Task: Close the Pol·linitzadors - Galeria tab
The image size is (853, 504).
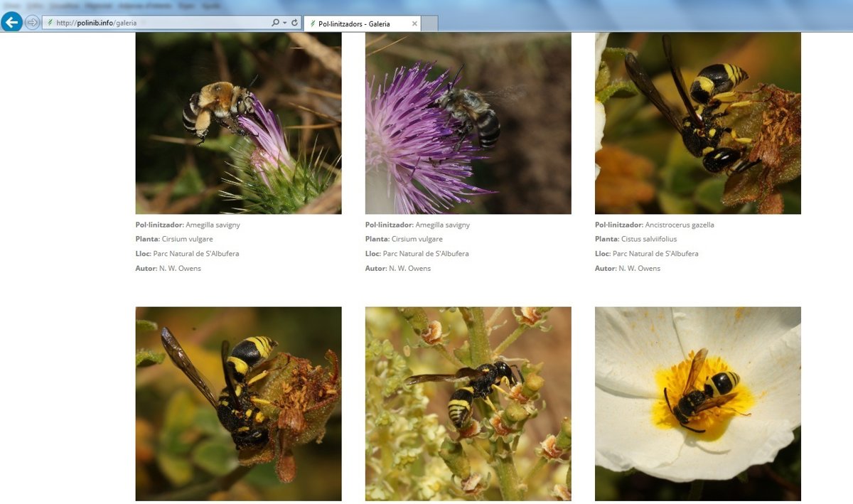Action: (x=414, y=23)
